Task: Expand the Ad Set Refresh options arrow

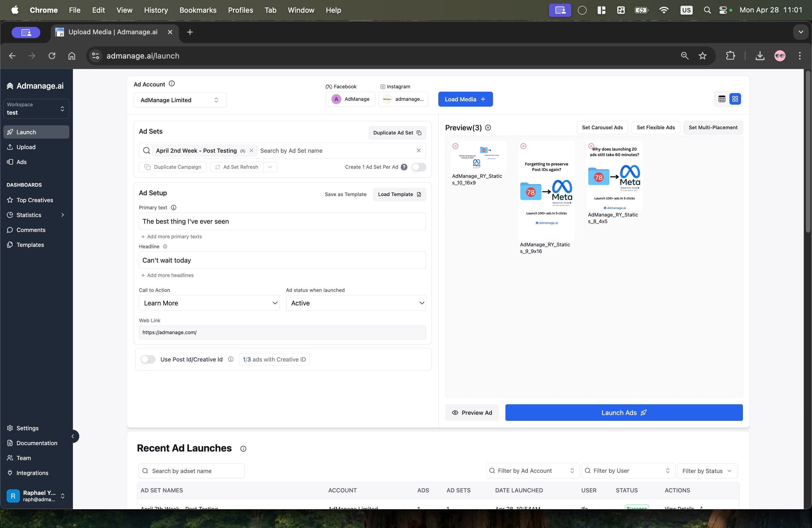Action: [x=270, y=167]
